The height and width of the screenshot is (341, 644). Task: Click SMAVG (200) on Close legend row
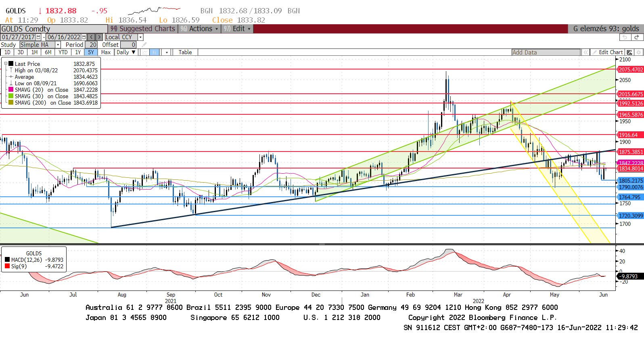click(x=53, y=103)
